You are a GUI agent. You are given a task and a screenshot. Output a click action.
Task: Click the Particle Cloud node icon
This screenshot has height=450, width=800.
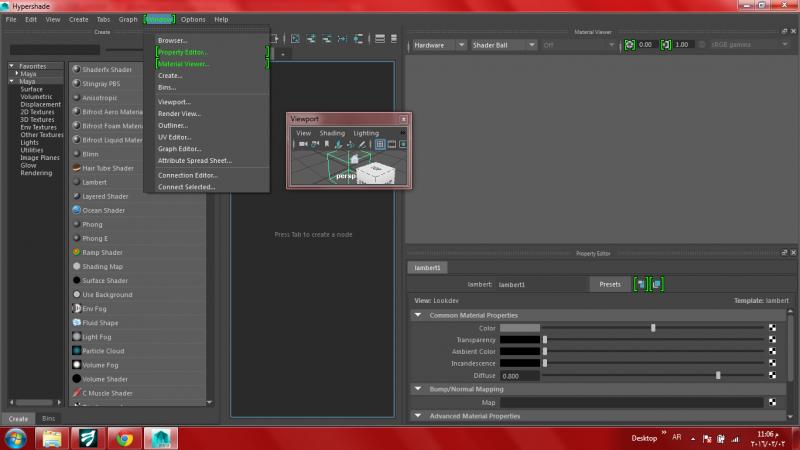click(77, 351)
